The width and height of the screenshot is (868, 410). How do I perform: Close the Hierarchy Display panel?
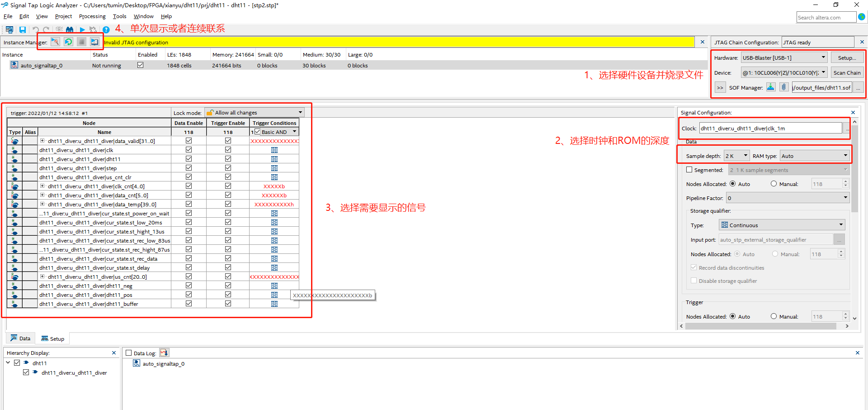pos(114,353)
